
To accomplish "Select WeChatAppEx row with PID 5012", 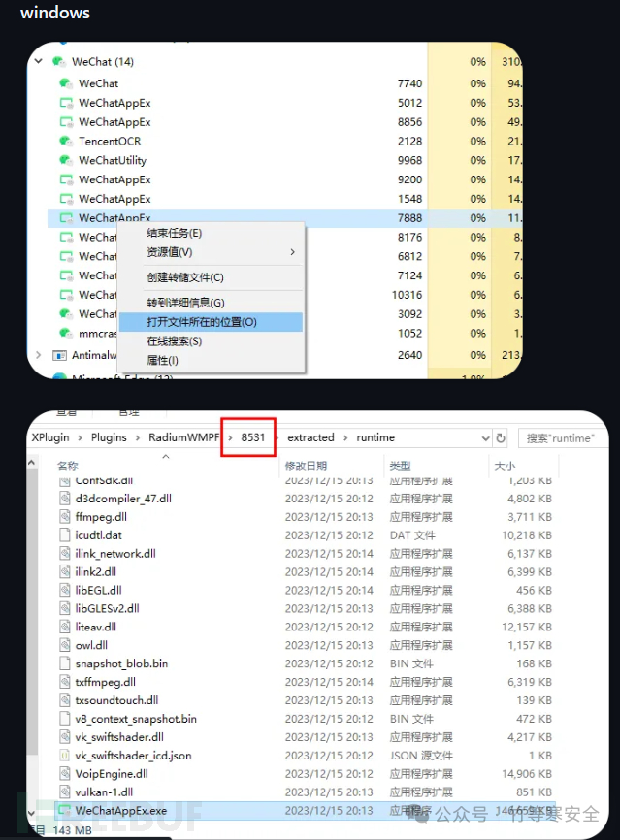I will pos(275,102).
